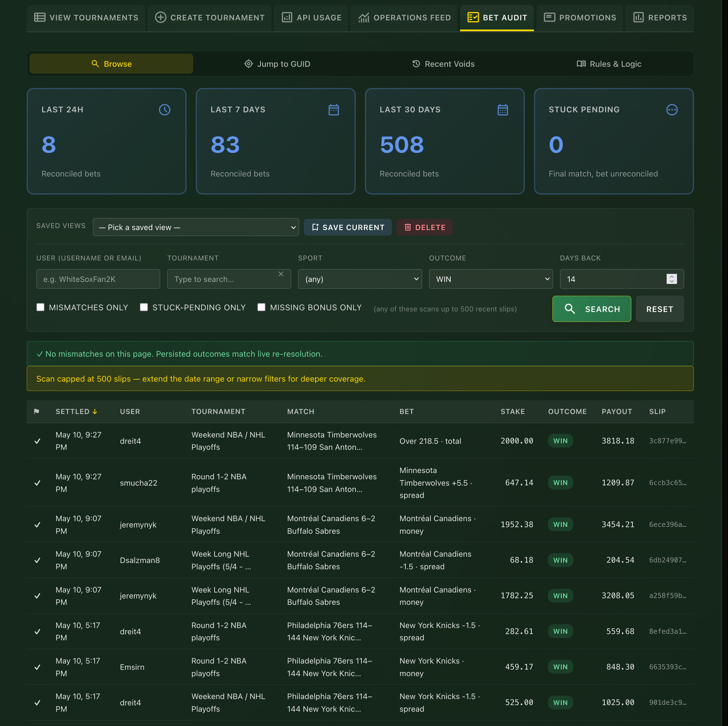
Task: Click the View Tournaments table icon
Action: [40, 17]
